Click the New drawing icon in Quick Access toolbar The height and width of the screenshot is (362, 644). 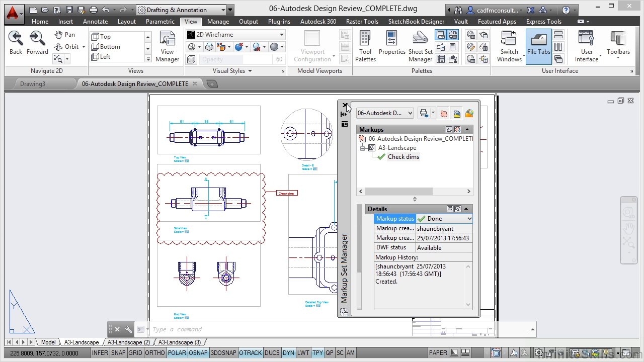[x=33, y=10]
